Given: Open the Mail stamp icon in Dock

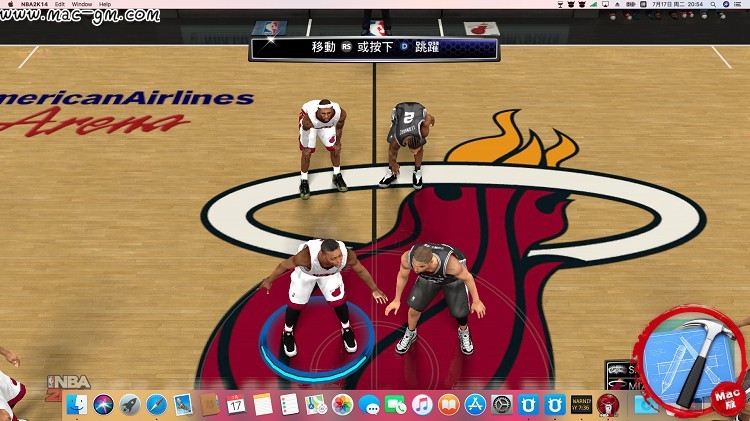Looking at the screenshot, I should coord(183,405).
